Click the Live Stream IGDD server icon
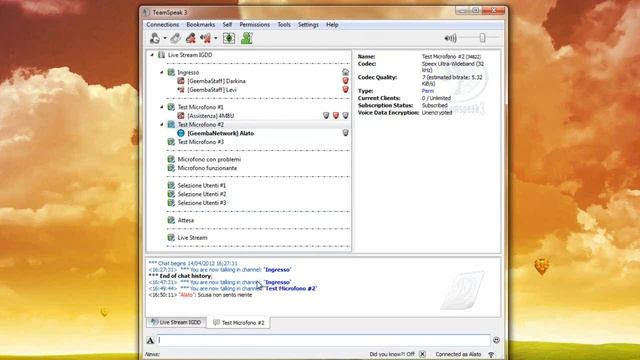Viewport: 640px width, 360px height. (x=161, y=55)
